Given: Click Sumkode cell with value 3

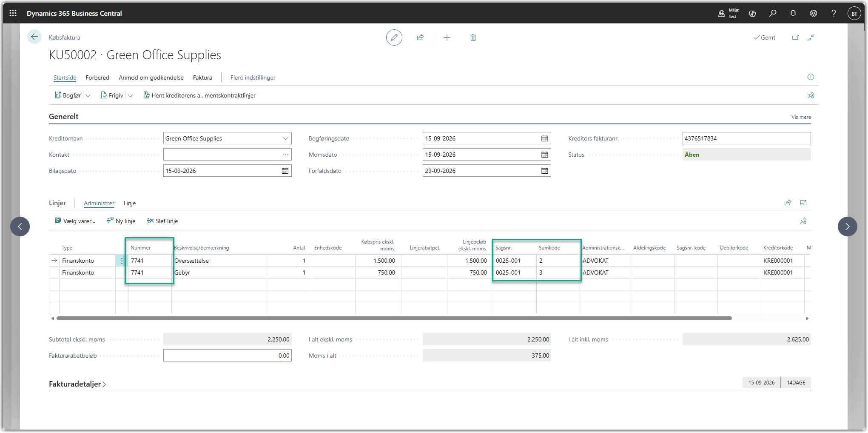Looking at the screenshot, I should coord(558,272).
